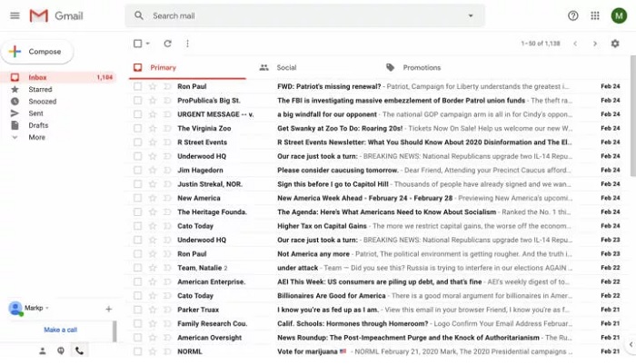Click the Make a call link
This screenshot has width=636, height=364.
pyautogui.click(x=60, y=330)
